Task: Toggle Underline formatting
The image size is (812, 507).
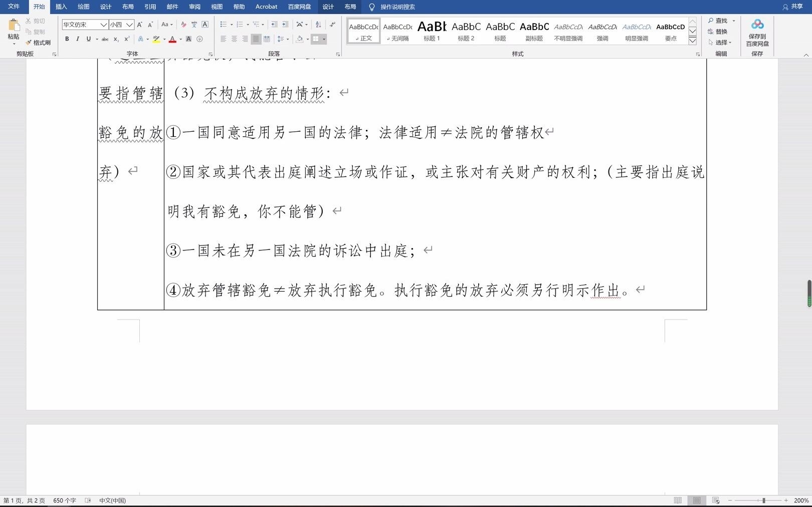Action: click(89, 39)
